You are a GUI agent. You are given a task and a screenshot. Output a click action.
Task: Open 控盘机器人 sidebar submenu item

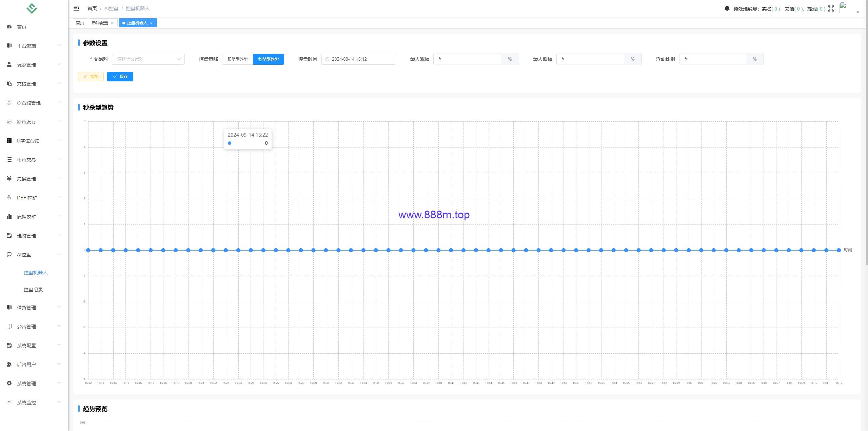36,273
